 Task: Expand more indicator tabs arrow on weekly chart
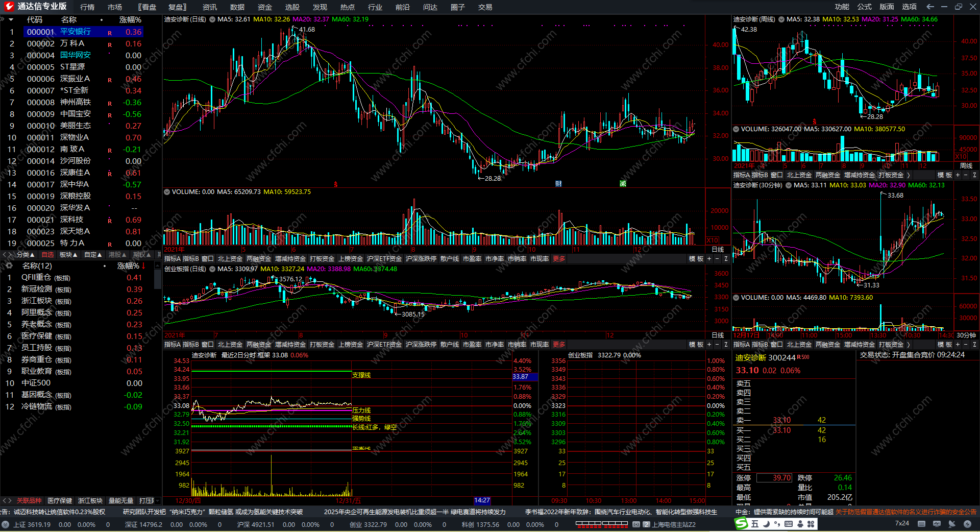[909, 175]
